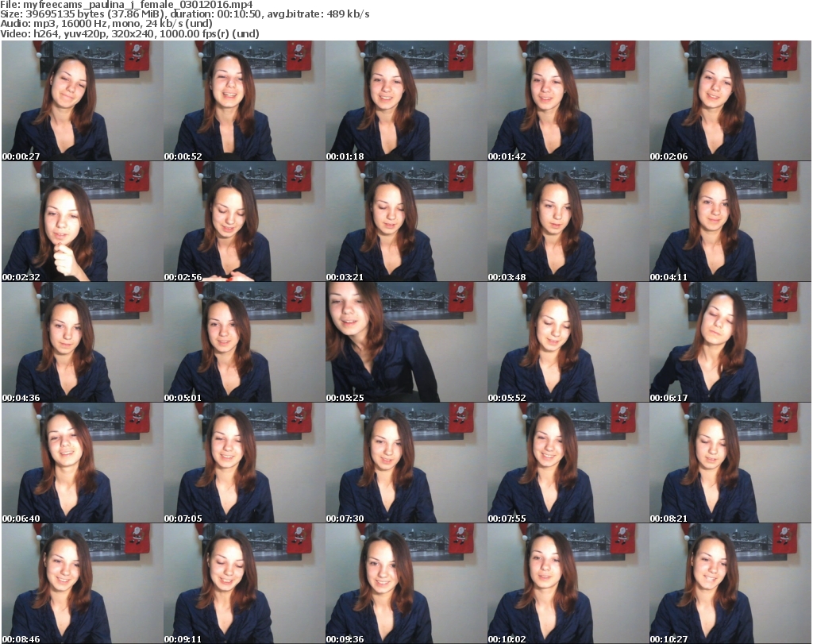Select the thumbnail stamped 00:09:11
Viewport: 813px width, 644px height.
tap(245, 584)
